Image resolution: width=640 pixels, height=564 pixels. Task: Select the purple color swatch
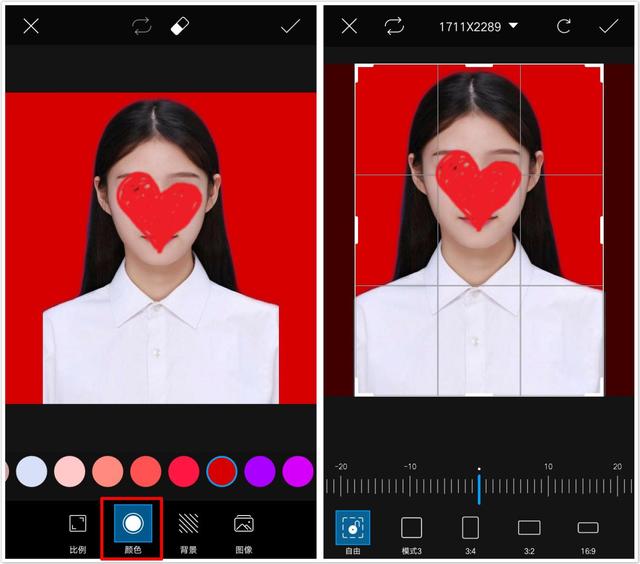pyautogui.click(x=260, y=471)
